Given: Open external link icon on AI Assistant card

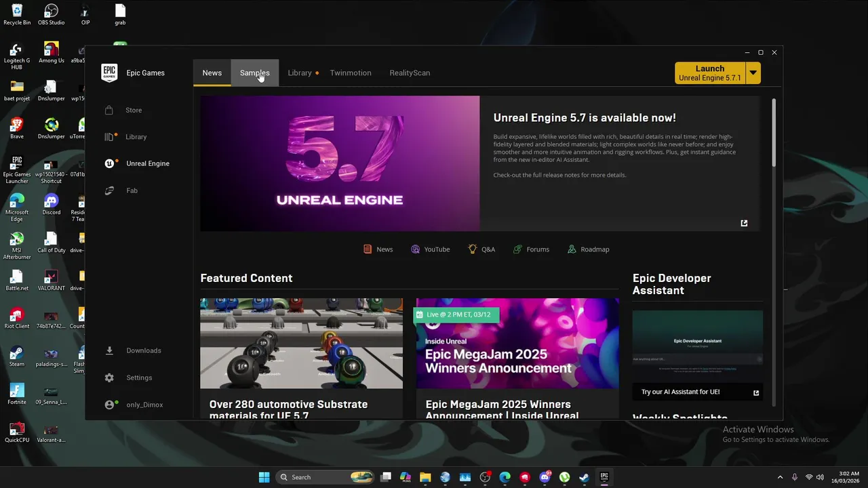Looking at the screenshot, I should [x=756, y=392].
